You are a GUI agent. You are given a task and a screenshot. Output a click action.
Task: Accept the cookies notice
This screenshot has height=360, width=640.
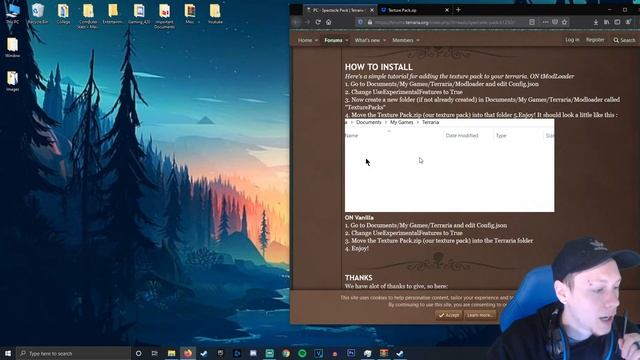(449, 315)
